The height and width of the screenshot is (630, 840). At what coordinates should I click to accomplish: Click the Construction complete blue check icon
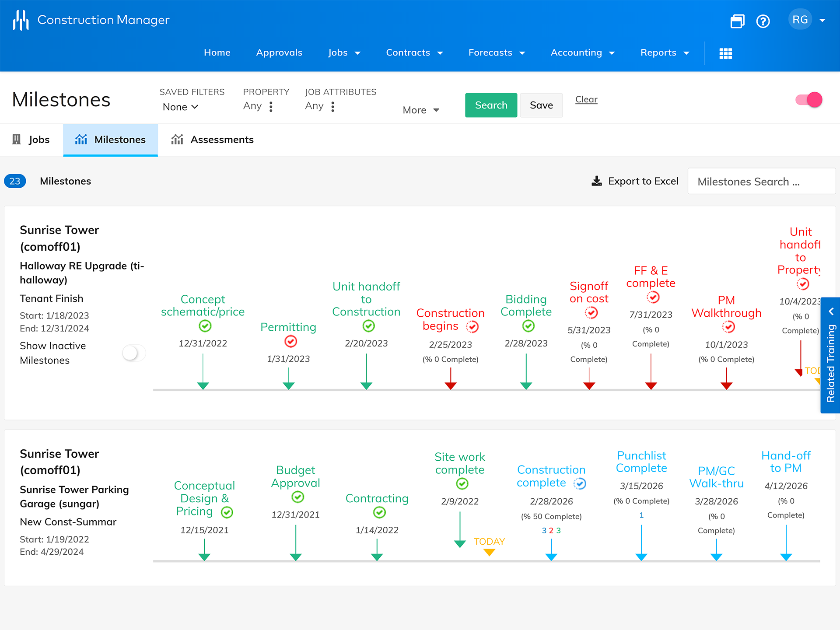point(580,483)
